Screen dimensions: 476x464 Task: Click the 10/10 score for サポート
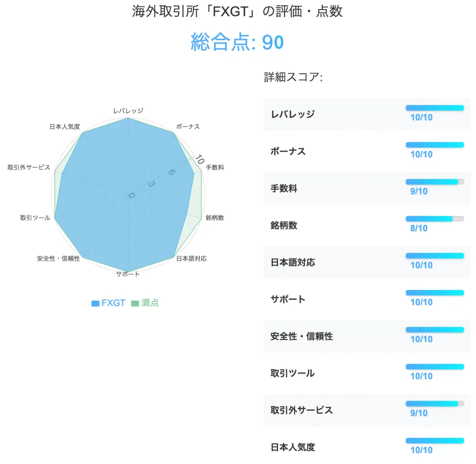[x=422, y=302]
